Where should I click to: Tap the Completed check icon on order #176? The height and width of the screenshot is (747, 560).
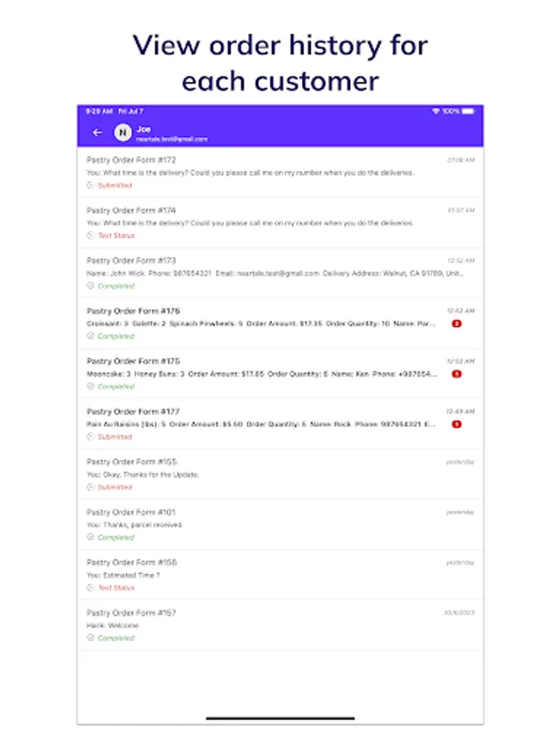pyautogui.click(x=90, y=336)
